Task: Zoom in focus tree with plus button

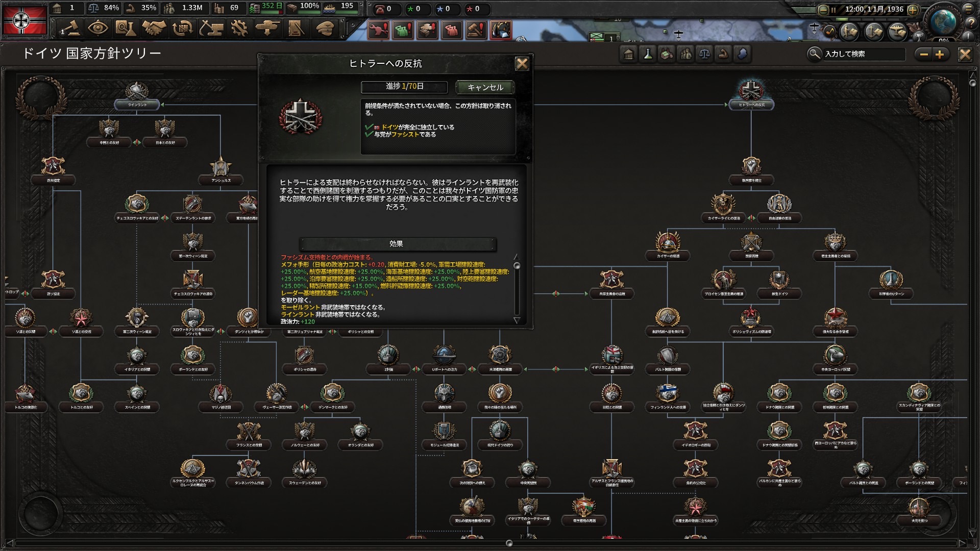Action: pos(940,54)
